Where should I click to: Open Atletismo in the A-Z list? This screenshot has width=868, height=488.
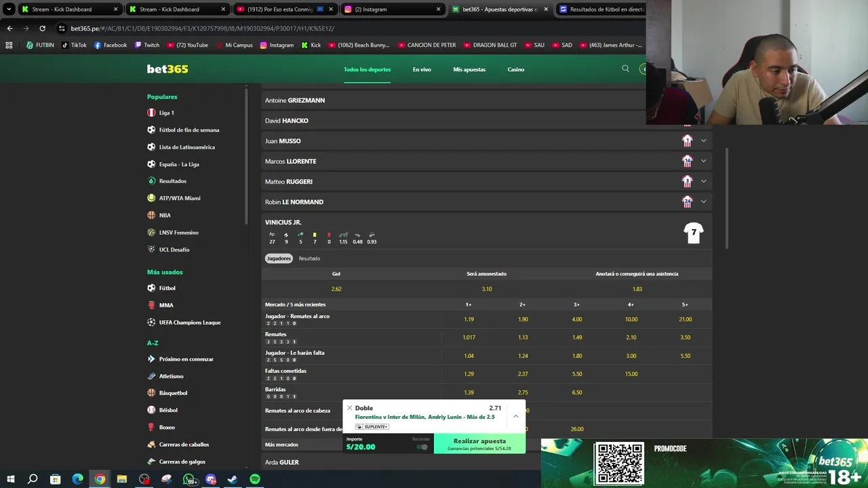click(x=171, y=376)
